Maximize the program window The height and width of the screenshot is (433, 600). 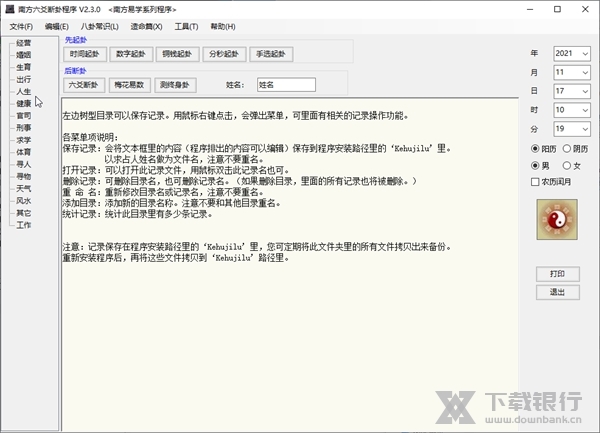coord(558,9)
